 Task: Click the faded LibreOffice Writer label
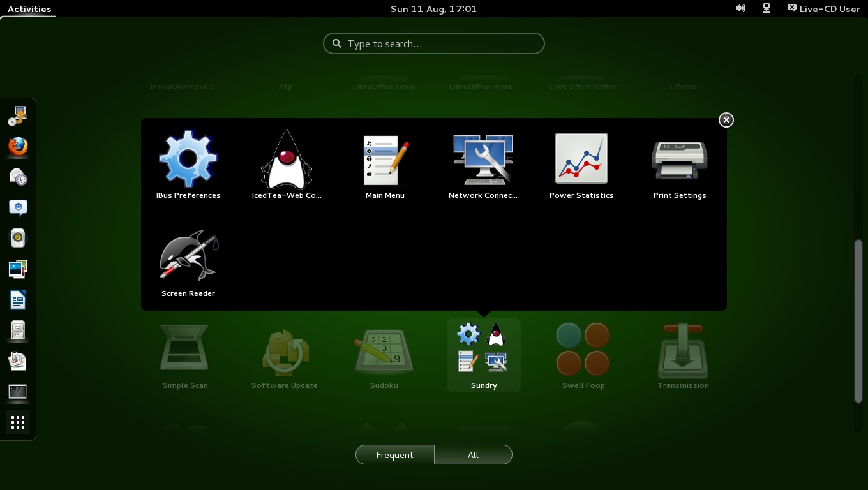click(x=583, y=87)
